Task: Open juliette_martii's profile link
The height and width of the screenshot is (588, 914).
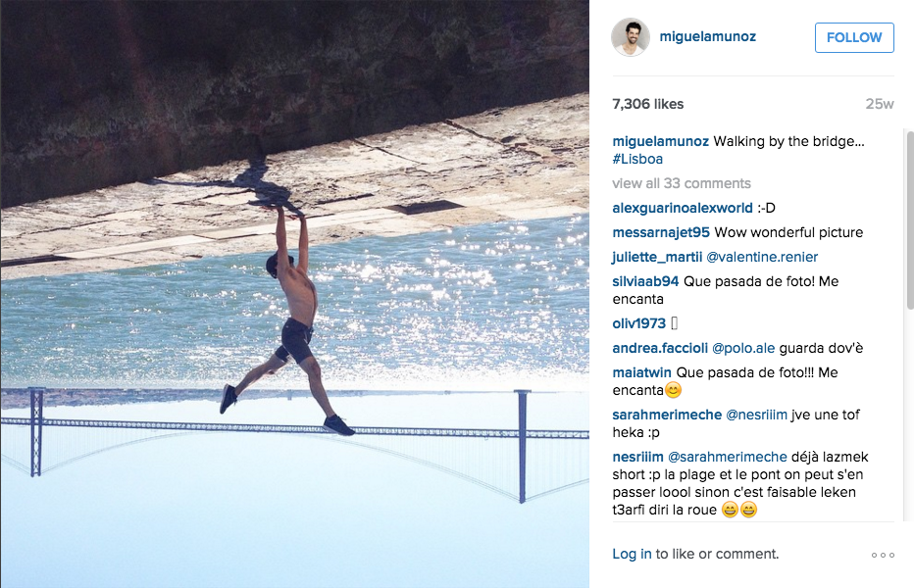Action: [657, 257]
